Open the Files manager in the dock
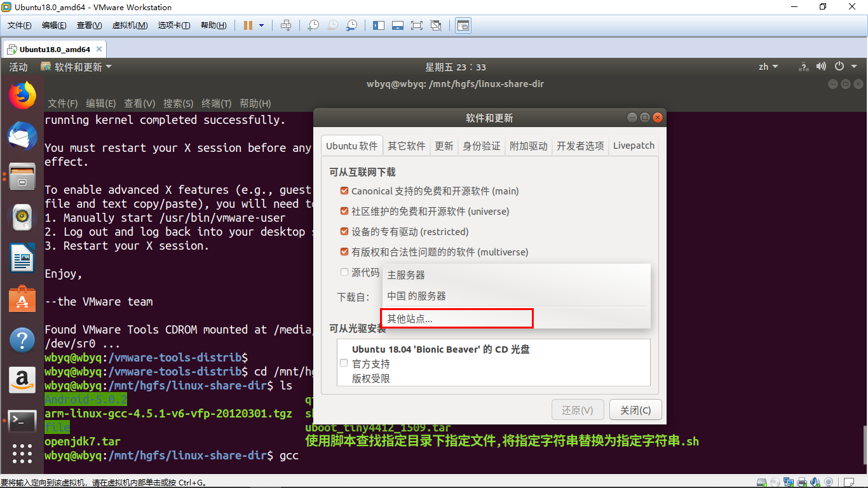The width and height of the screenshot is (868, 488). 22,176
